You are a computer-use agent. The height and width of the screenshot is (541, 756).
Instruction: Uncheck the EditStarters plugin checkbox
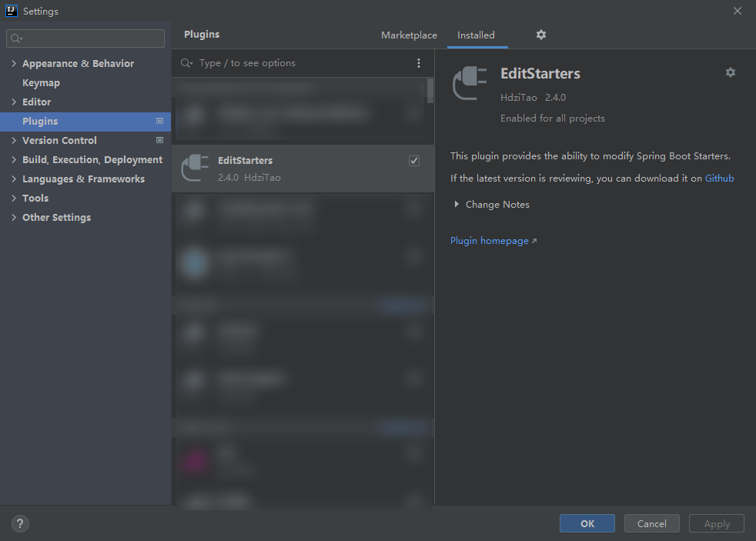tap(413, 161)
